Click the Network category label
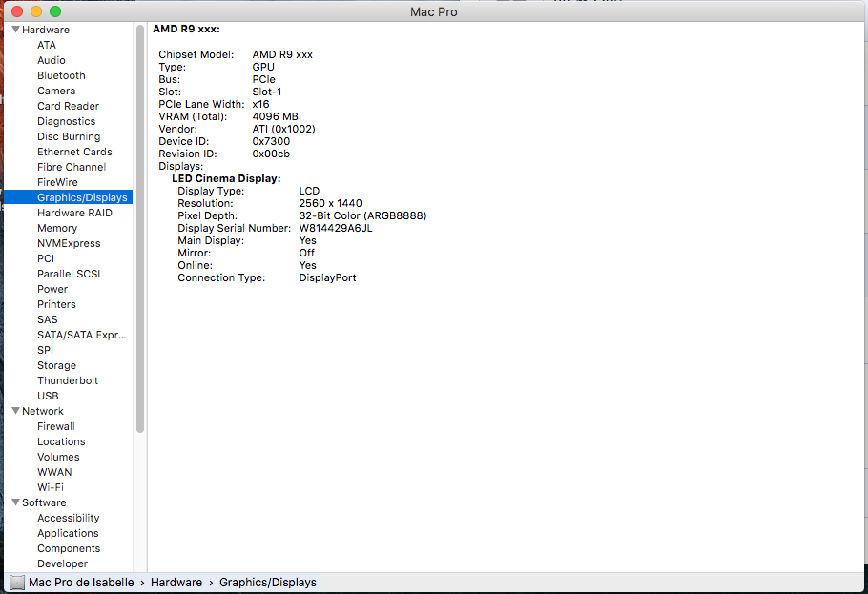868x594 pixels. coord(43,411)
